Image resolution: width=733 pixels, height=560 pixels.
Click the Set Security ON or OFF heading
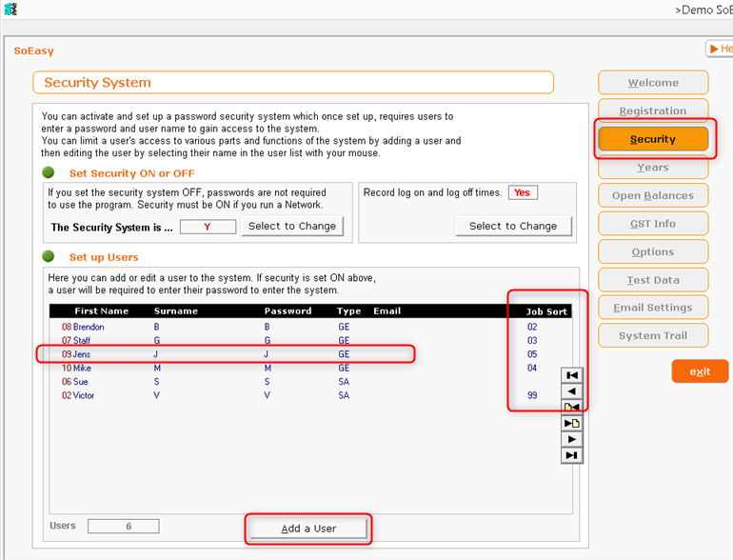click(x=131, y=173)
